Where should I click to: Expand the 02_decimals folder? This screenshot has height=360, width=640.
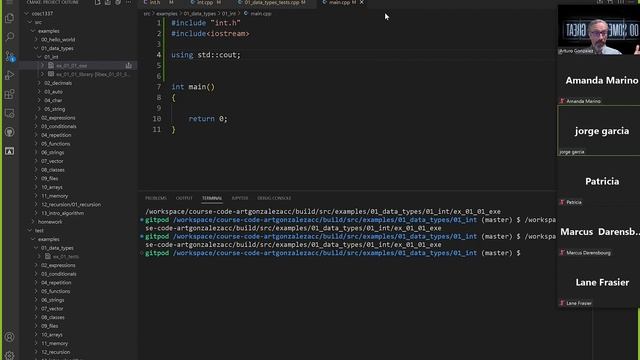[58, 83]
